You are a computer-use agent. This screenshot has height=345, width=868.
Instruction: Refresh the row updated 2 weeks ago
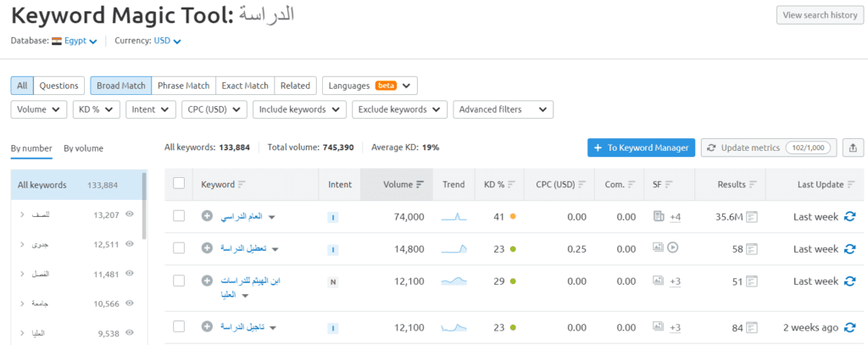[x=849, y=328]
